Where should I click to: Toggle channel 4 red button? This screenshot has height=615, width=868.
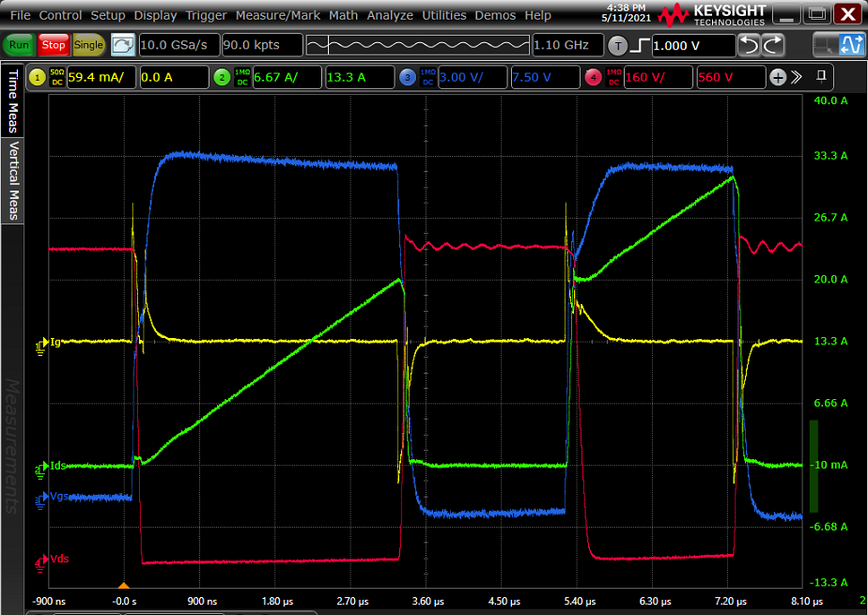coord(593,77)
